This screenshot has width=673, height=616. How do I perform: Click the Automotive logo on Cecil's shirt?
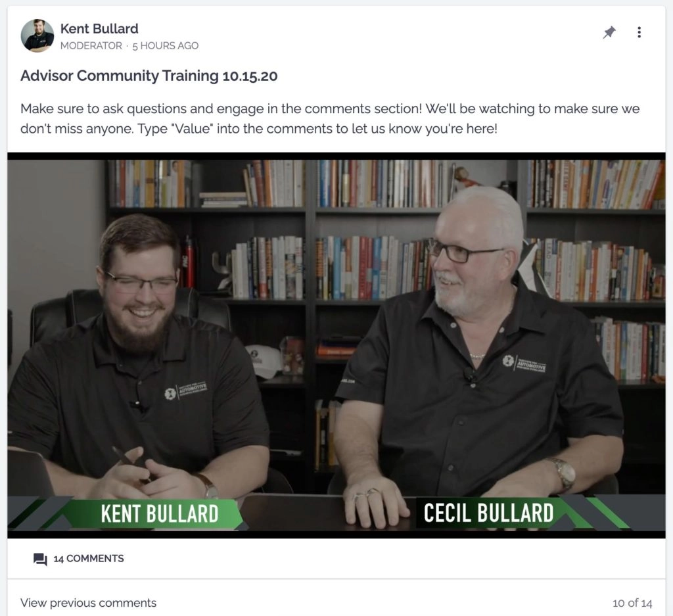coord(524,364)
